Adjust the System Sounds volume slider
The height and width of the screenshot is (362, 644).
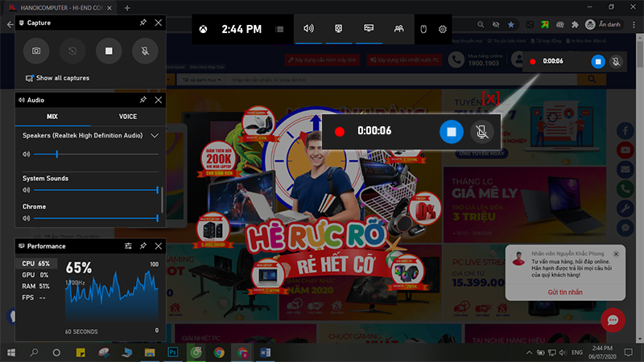pyautogui.click(x=96, y=190)
